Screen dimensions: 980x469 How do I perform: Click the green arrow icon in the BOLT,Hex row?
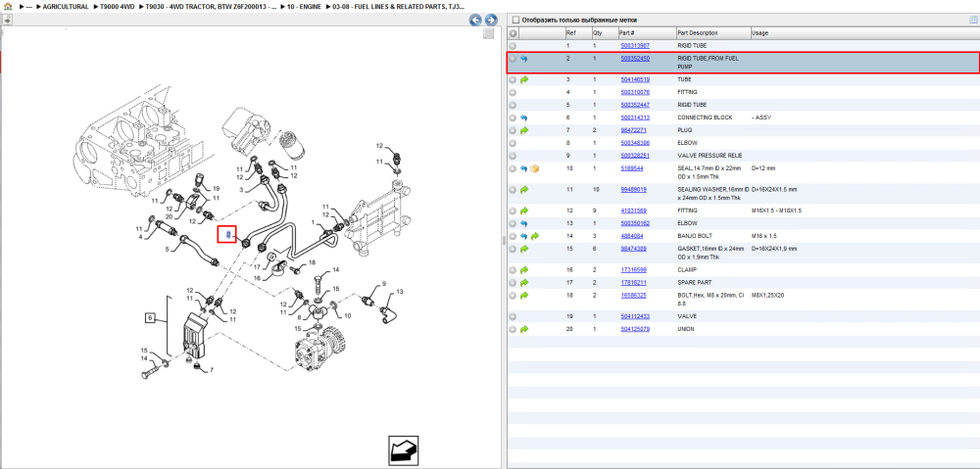point(524,295)
